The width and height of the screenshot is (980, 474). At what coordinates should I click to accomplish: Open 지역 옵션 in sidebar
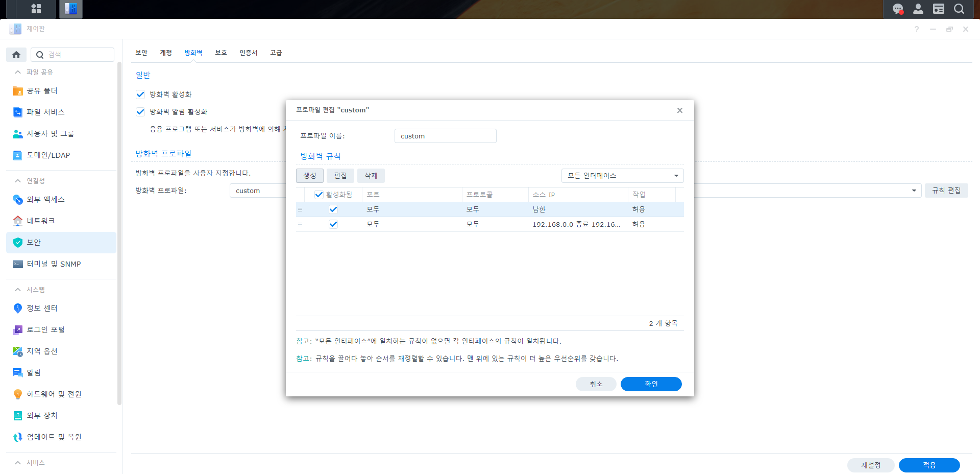coord(61,351)
